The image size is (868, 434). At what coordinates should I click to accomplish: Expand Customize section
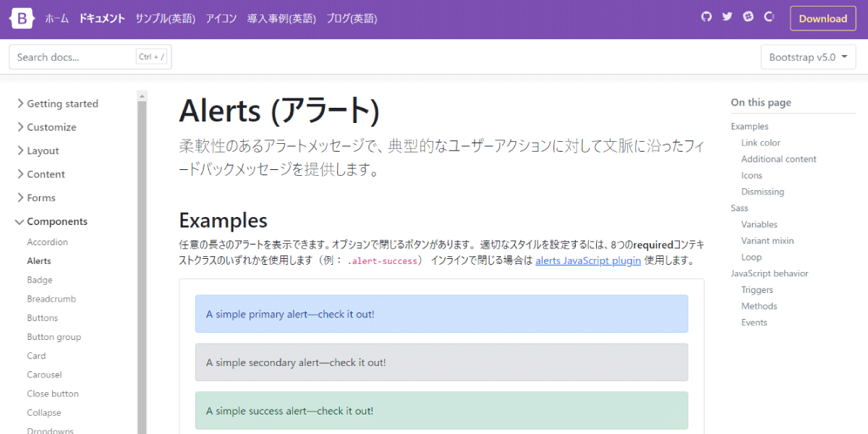(46, 127)
